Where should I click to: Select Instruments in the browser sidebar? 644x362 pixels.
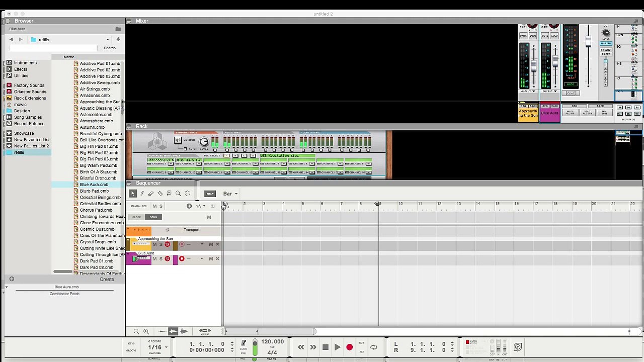25,63
